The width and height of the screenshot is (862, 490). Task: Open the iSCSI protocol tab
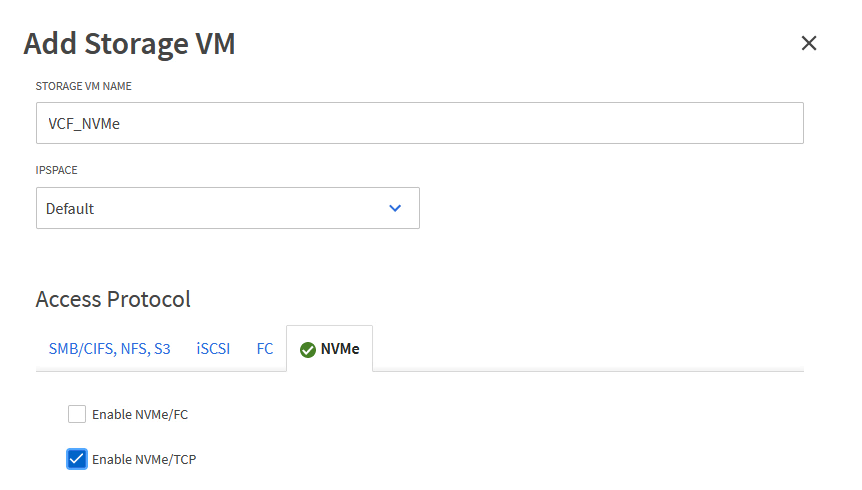coord(213,349)
